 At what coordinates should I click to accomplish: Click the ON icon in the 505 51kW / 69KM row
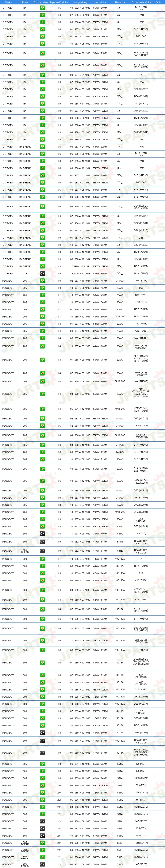[42, 836]
